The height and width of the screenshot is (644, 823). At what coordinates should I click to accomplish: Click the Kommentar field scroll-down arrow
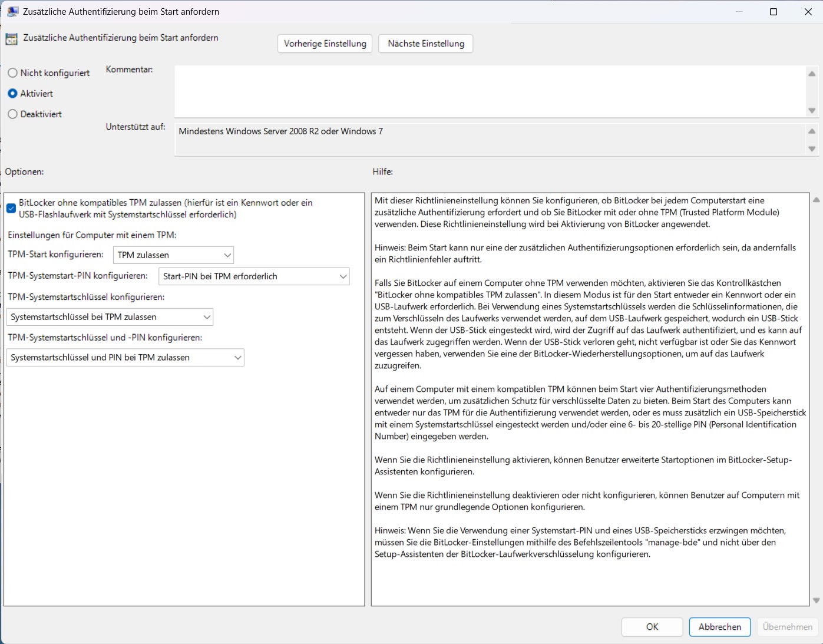click(x=812, y=111)
